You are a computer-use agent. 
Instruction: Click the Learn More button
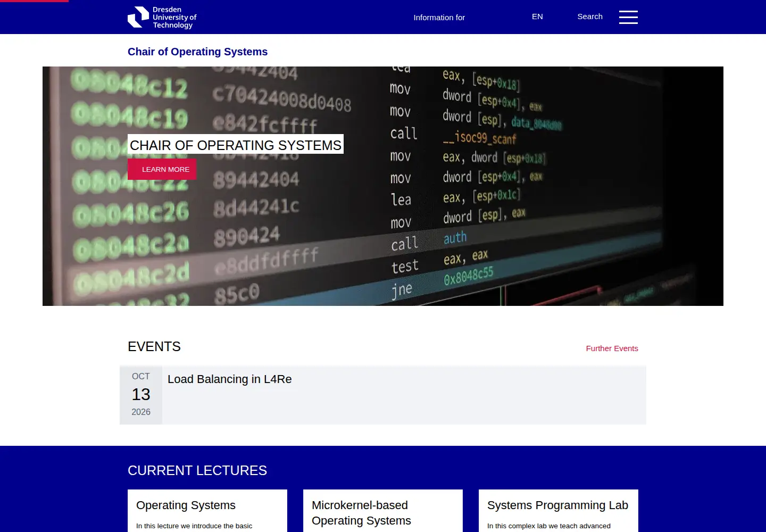click(162, 169)
